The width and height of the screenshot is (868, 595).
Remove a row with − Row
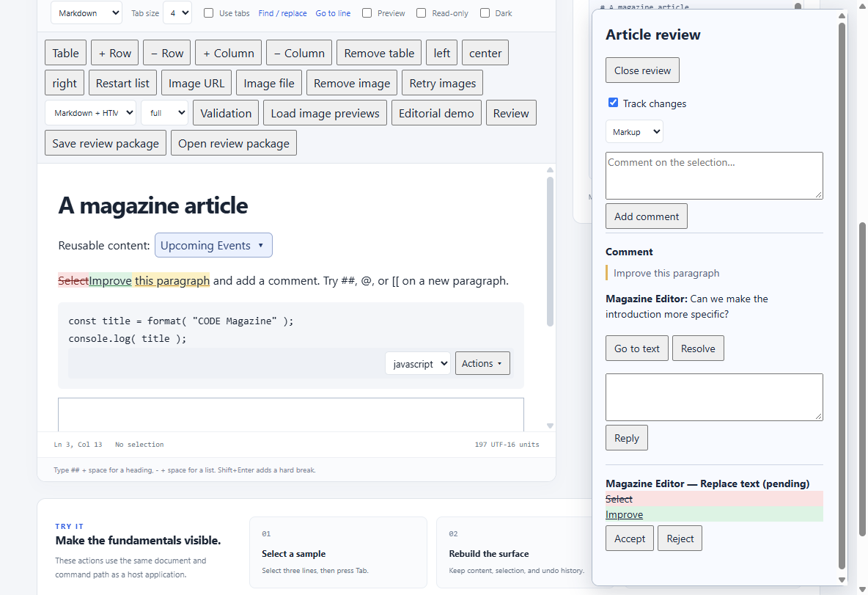pos(167,53)
